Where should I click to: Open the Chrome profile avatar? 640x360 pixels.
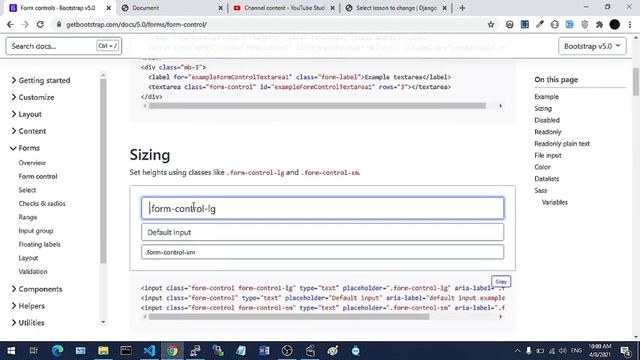click(x=615, y=24)
